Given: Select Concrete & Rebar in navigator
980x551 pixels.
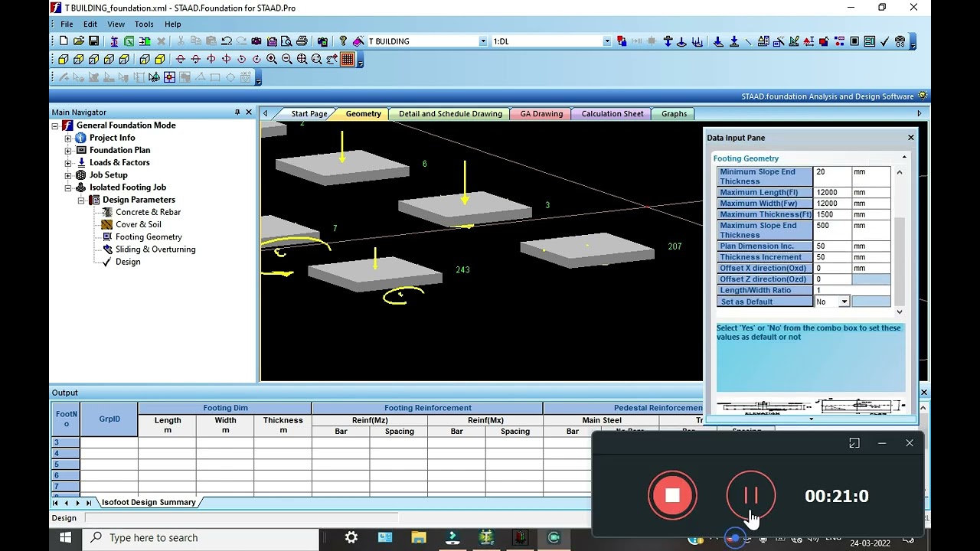Looking at the screenshot, I should tap(148, 212).
